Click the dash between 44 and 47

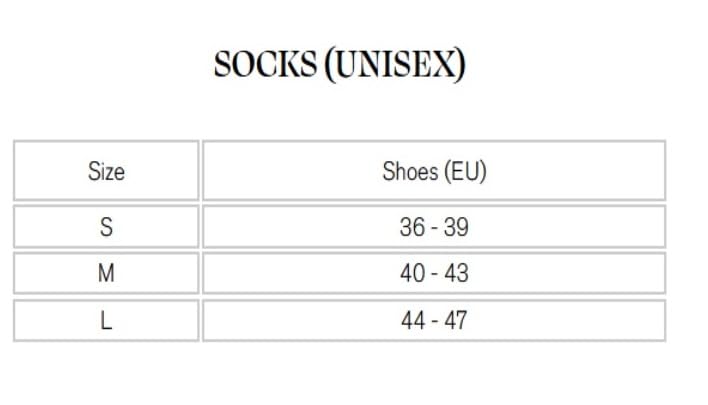coord(434,321)
